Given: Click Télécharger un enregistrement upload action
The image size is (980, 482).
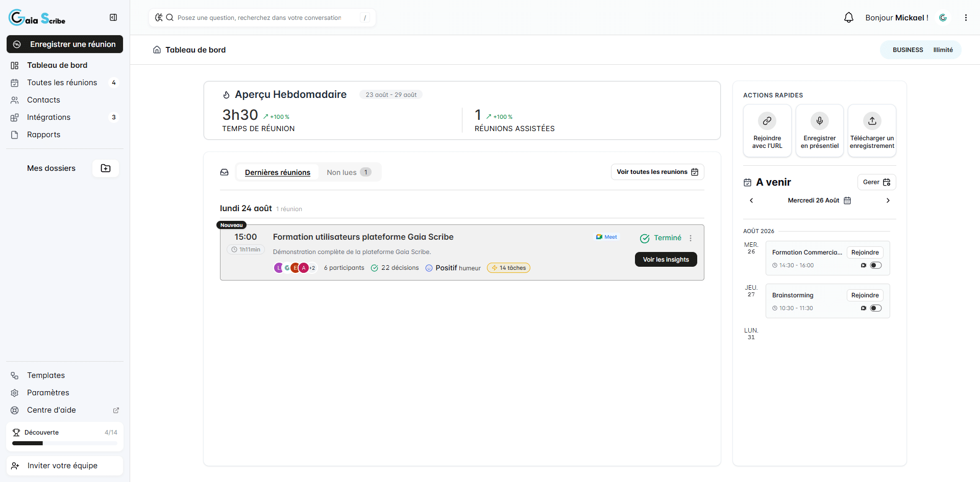Looking at the screenshot, I should 872,131.
